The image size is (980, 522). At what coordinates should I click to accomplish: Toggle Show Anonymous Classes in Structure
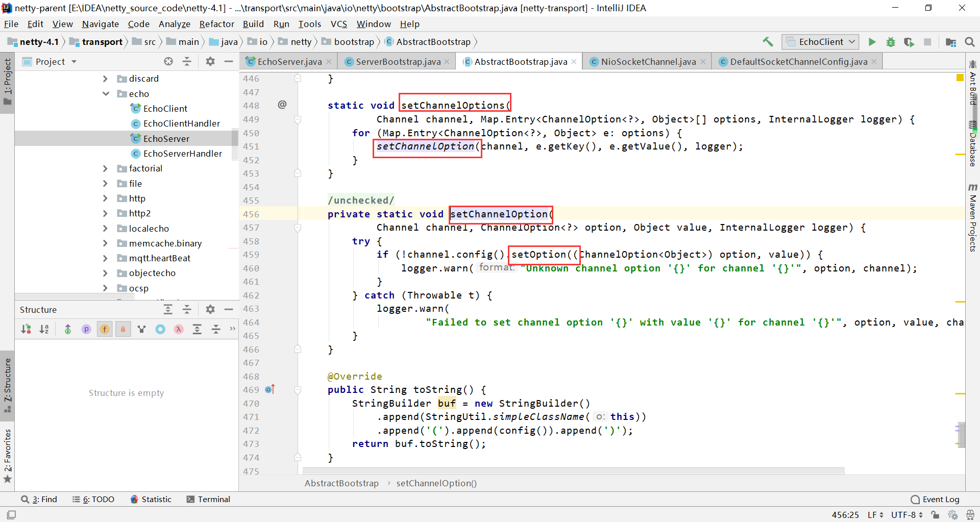coord(160,329)
